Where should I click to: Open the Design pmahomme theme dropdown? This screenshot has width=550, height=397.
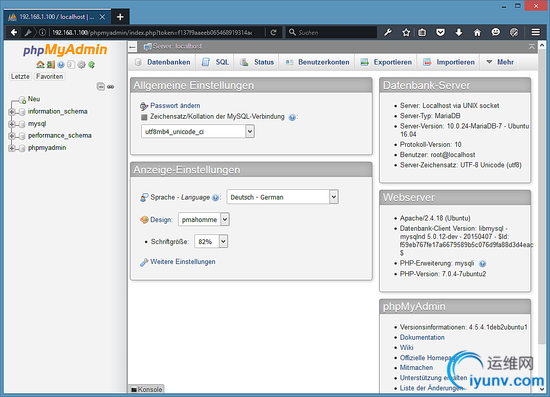[x=204, y=220]
